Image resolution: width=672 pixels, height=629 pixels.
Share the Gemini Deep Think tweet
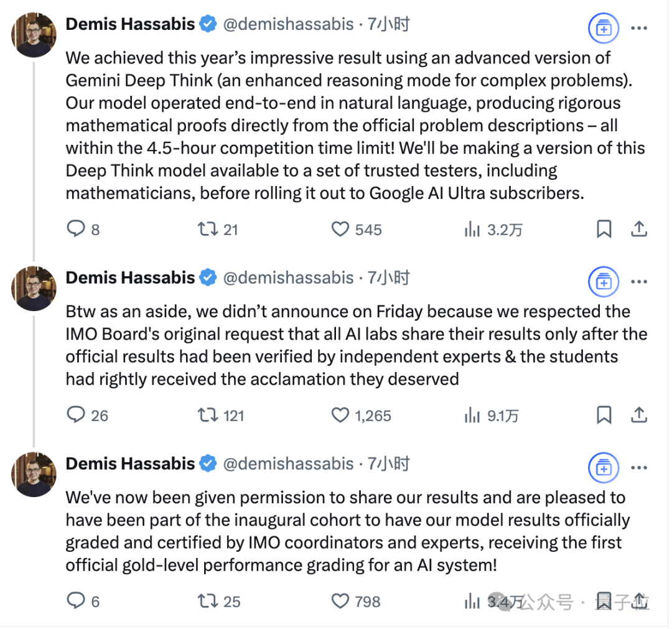638,229
